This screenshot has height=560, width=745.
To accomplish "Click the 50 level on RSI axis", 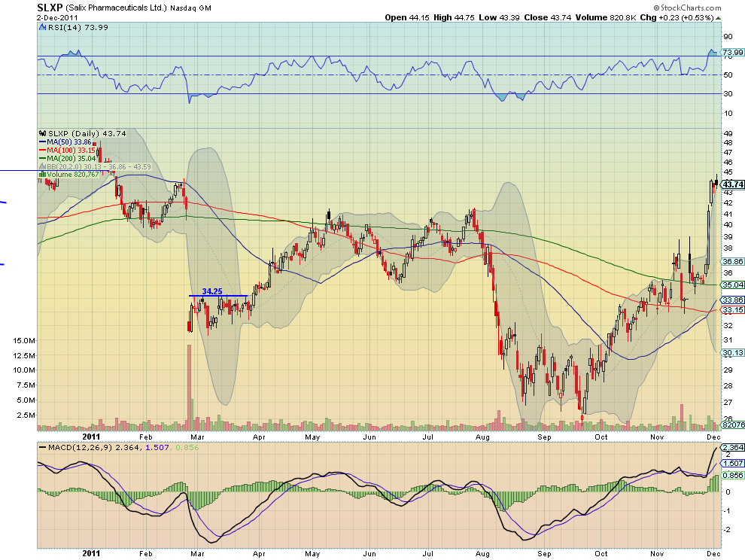I will pyautogui.click(x=728, y=75).
